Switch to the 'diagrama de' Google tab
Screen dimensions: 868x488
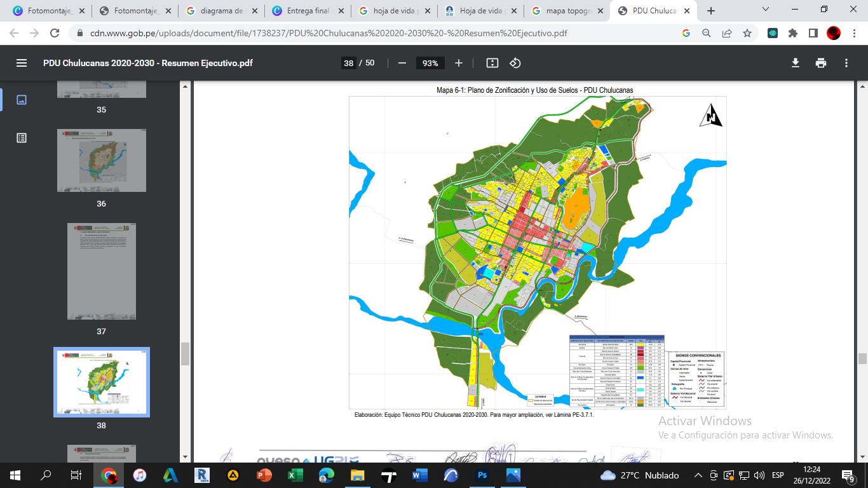pos(221,11)
